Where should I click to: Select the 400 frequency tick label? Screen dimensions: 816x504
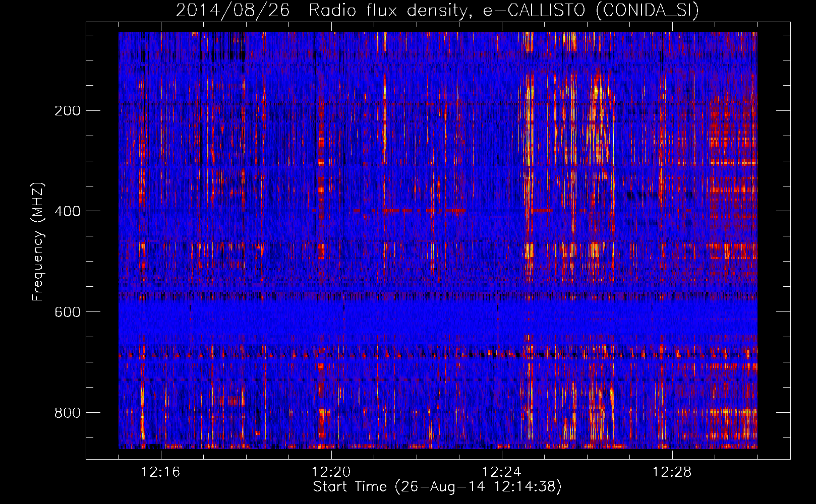click(x=67, y=211)
